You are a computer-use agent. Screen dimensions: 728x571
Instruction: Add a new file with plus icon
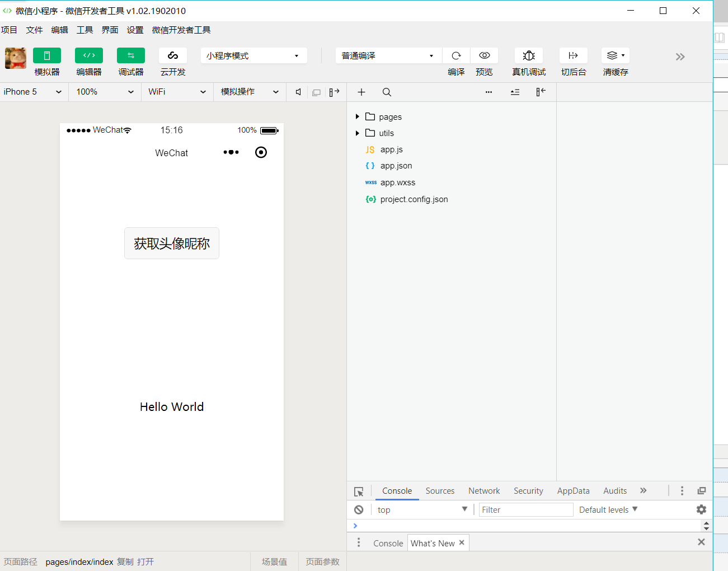[361, 92]
